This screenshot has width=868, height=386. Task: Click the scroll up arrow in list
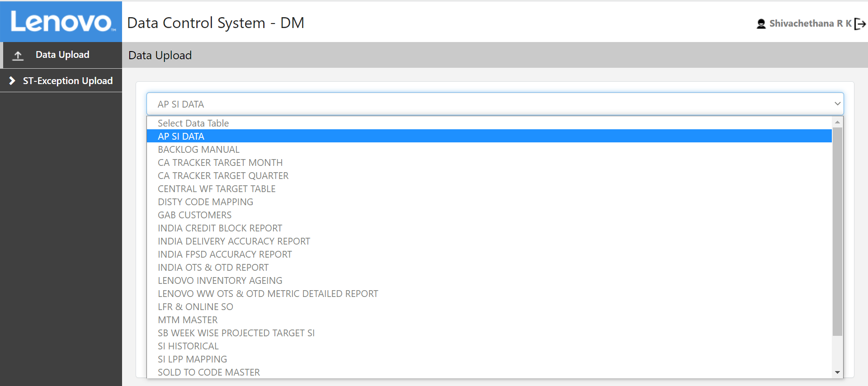[x=837, y=122]
